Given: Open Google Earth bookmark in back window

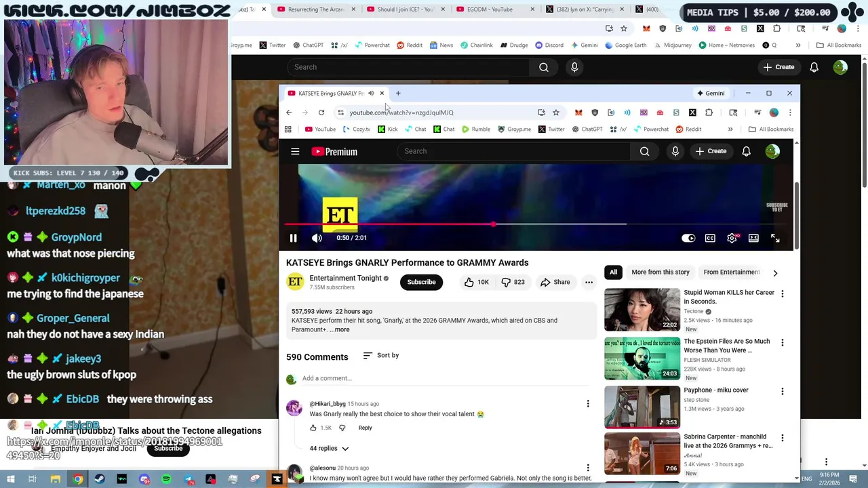Looking at the screenshot, I should pyautogui.click(x=625, y=45).
